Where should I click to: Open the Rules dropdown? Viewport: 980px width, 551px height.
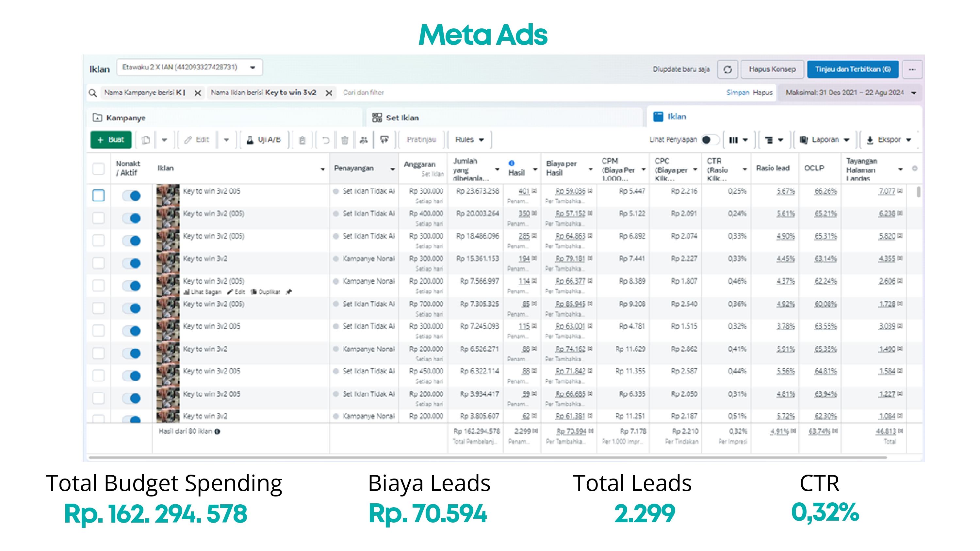click(x=469, y=140)
